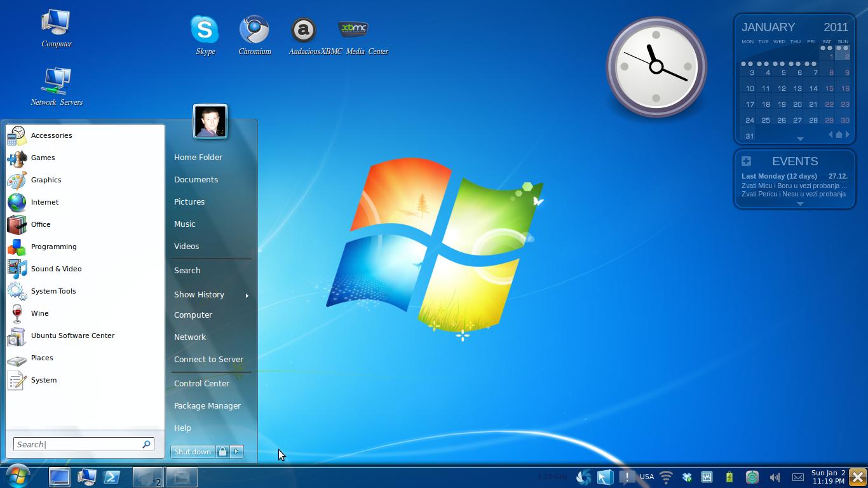Expand Show History submenu

pyautogui.click(x=211, y=295)
